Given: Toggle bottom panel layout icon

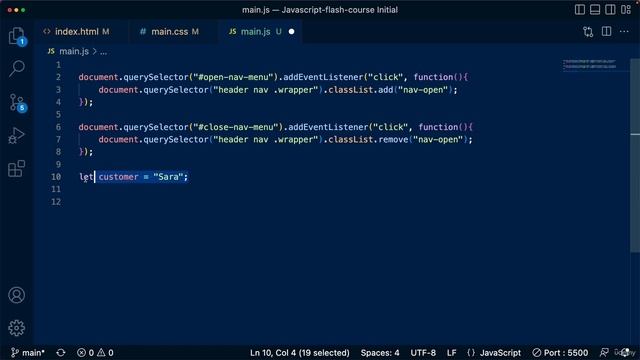Looking at the screenshot, I should 595,9.
